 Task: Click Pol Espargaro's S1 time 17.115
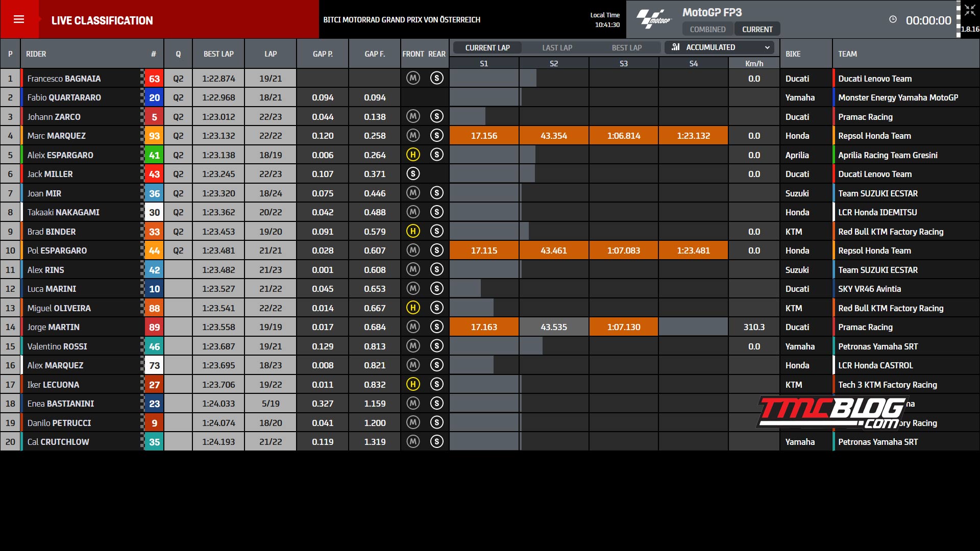(x=484, y=251)
